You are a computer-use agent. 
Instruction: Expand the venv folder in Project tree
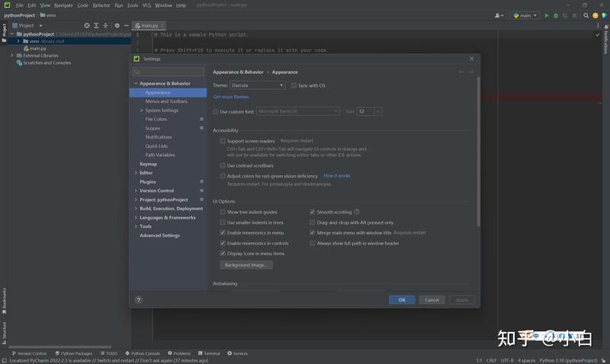point(18,41)
